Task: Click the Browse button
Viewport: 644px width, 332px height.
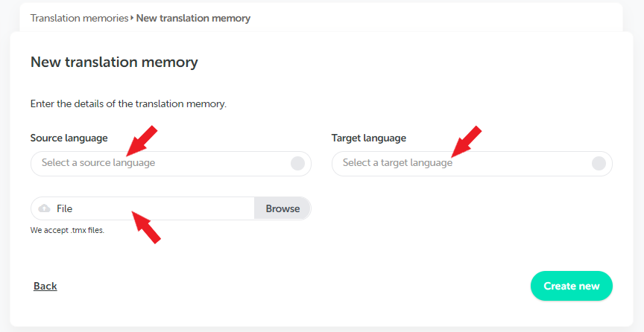Action: tap(282, 208)
